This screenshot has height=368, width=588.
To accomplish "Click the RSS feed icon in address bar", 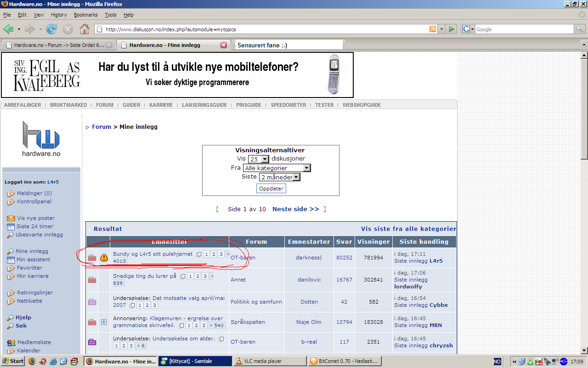I will pos(432,29).
